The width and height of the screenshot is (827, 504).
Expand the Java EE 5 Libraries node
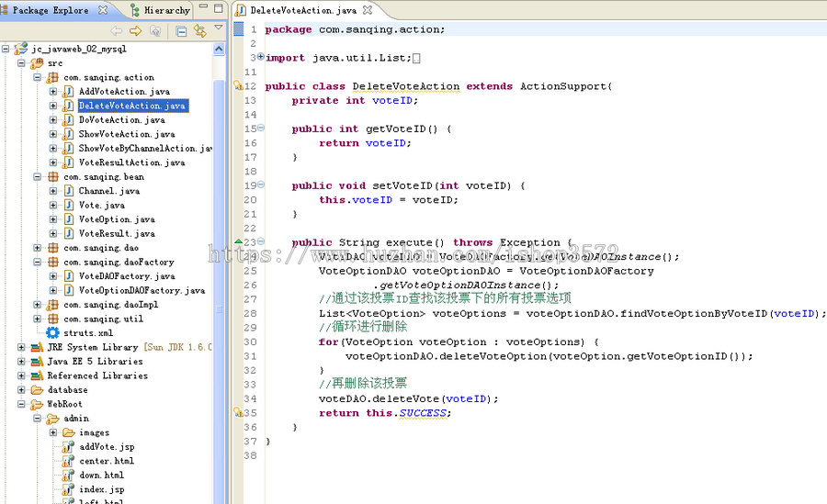(x=21, y=362)
